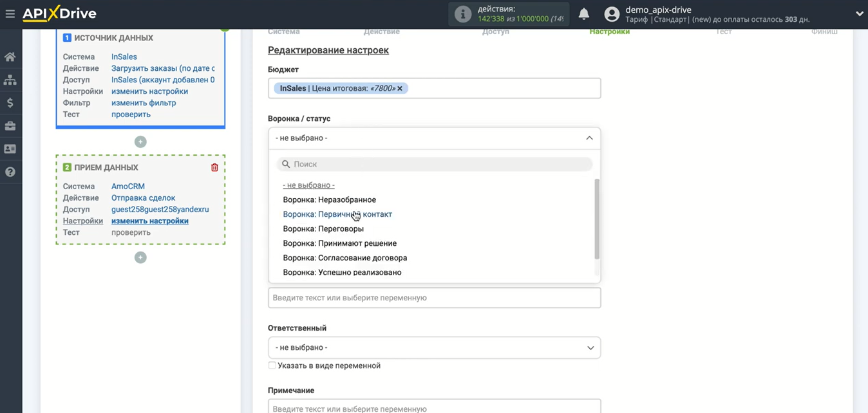Open the Ответственный dropdown
The image size is (868, 413).
pos(434,347)
